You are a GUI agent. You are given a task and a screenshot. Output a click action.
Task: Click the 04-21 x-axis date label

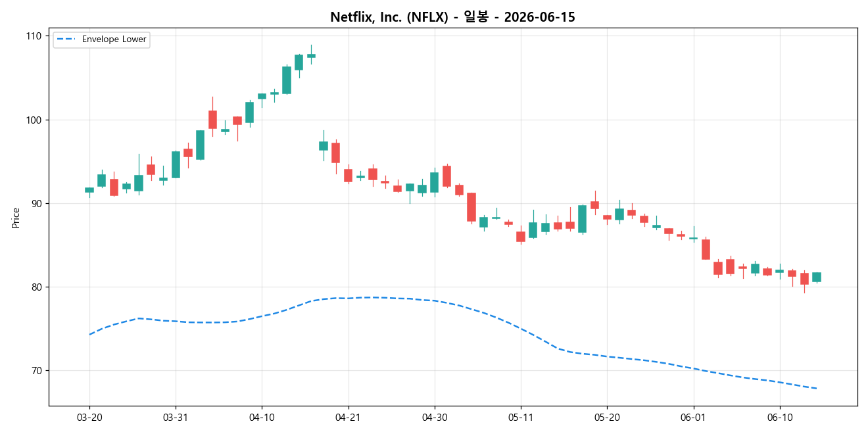pos(348,417)
